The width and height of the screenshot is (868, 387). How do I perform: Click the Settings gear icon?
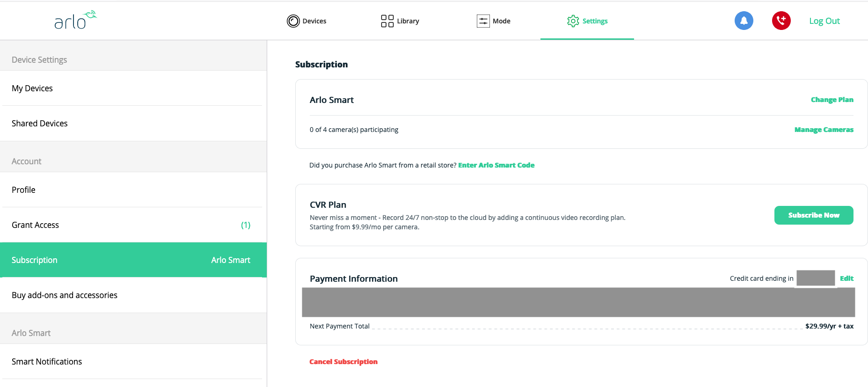click(x=573, y=21)
